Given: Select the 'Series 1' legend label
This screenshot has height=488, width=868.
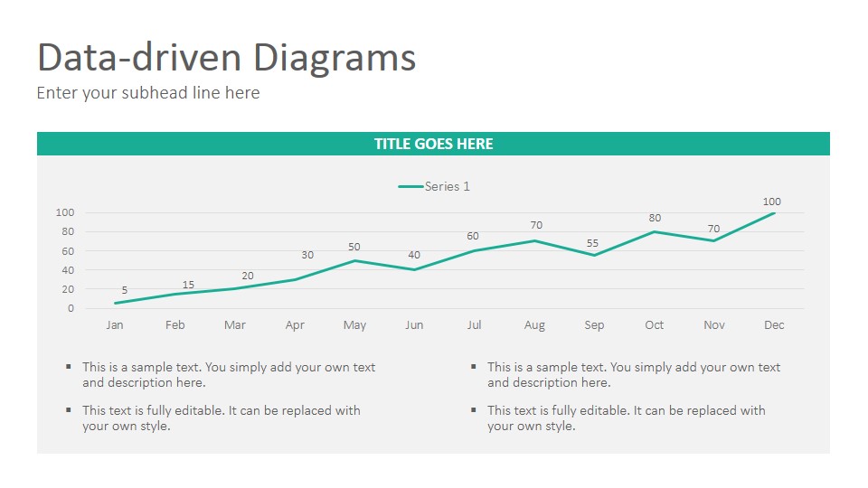Looking at the screenshot, I should tap(448, 186).
